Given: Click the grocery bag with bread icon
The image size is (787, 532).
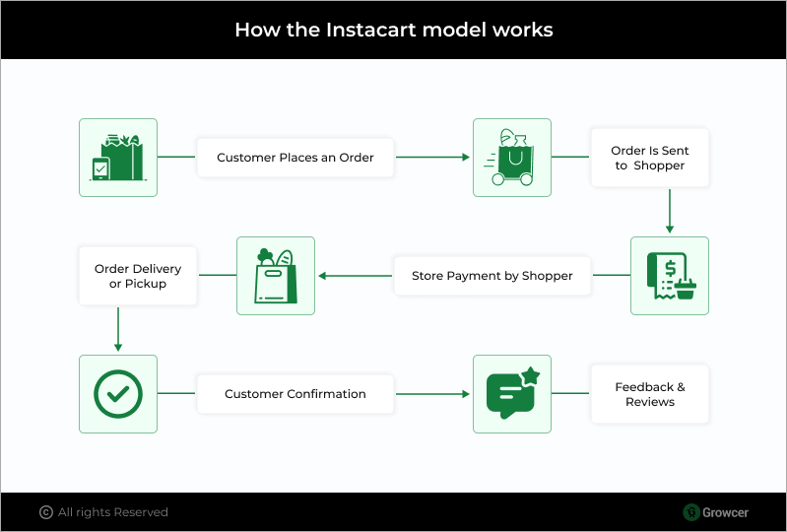Looking at the screenshot, I should (x=276, y=276).
